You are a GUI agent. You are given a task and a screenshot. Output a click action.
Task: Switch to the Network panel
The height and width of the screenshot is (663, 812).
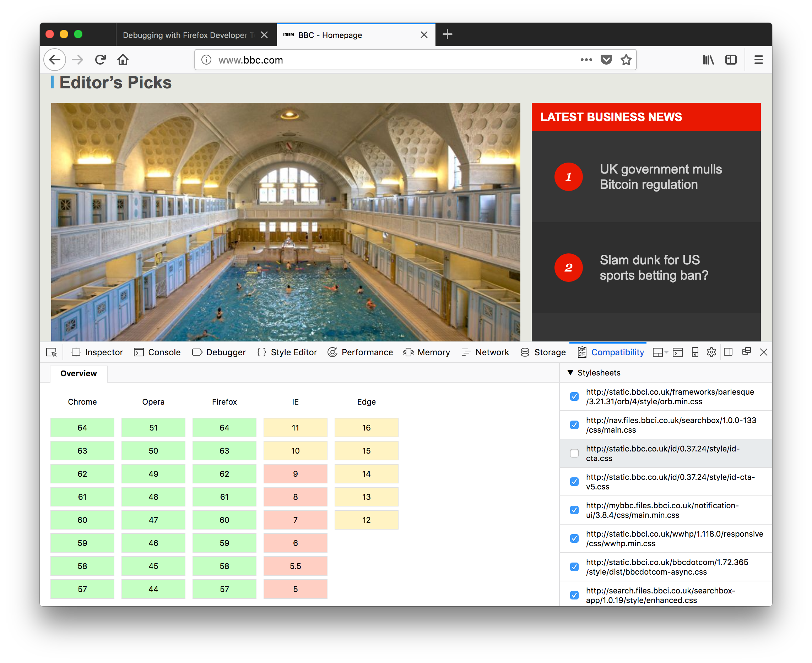coord(485,352)
